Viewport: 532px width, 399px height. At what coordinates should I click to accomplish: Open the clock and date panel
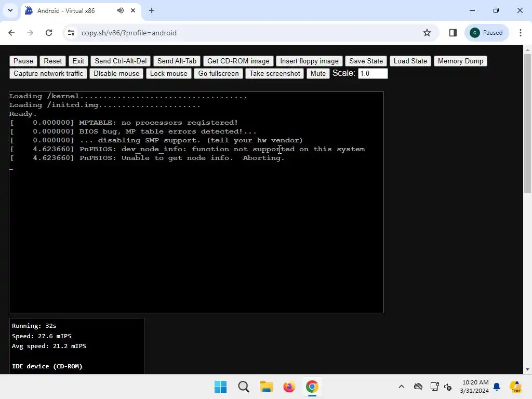(x=475, y=387)
